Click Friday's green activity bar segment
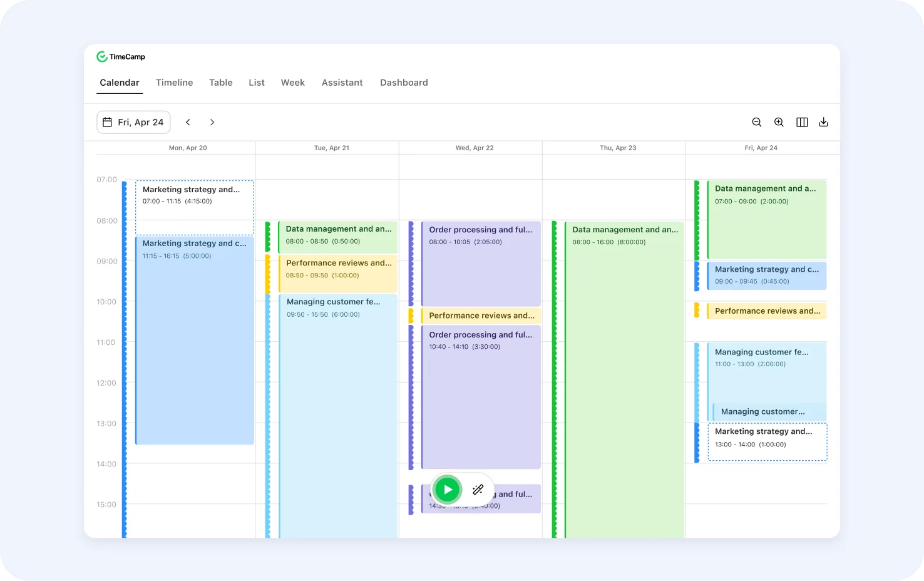 click(697, 220)
